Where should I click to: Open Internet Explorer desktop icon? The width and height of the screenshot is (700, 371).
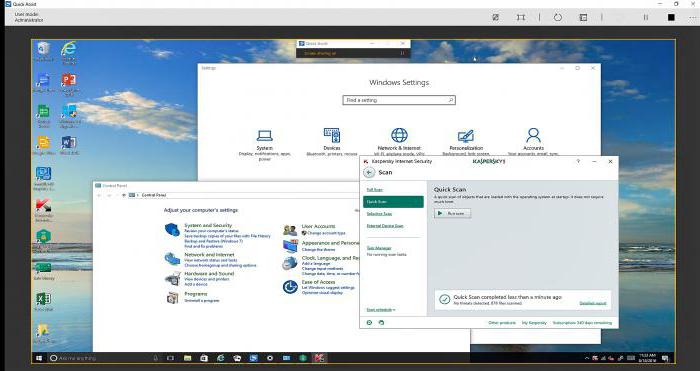click(x=69, y=52)
